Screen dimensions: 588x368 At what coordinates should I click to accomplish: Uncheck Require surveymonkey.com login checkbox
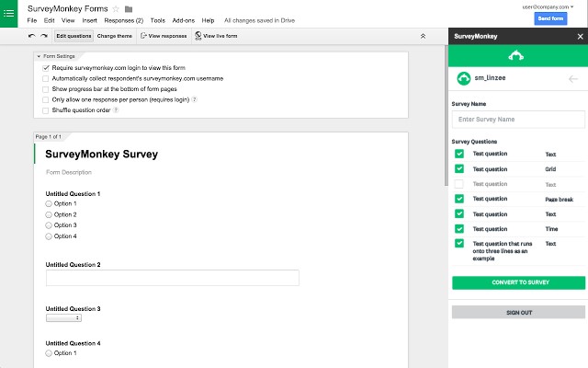(46, 68)
